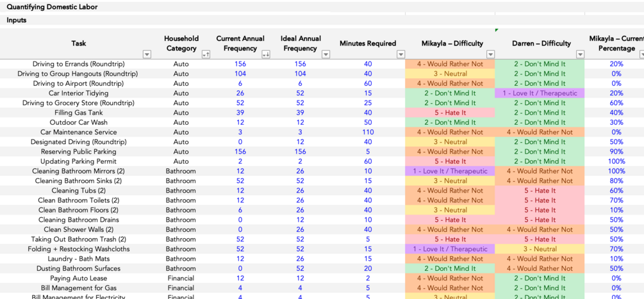This screenshot has height=299, width=644.
Task: Select Darren's '4 - Would Rather Not' for Car Maintenance
Action: (x=540, y=132)
